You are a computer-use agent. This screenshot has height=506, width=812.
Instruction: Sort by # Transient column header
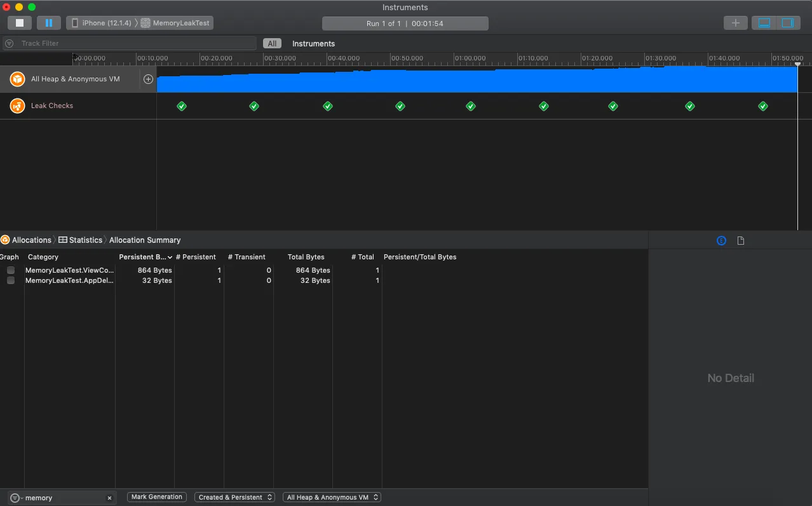tap(247, 257)
